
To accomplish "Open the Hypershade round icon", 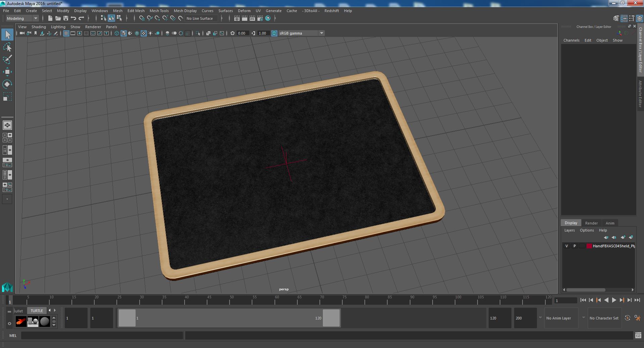I will 268,18.
